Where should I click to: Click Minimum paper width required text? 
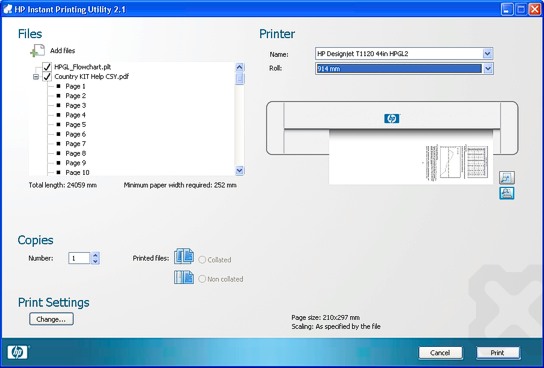[180, 185]
